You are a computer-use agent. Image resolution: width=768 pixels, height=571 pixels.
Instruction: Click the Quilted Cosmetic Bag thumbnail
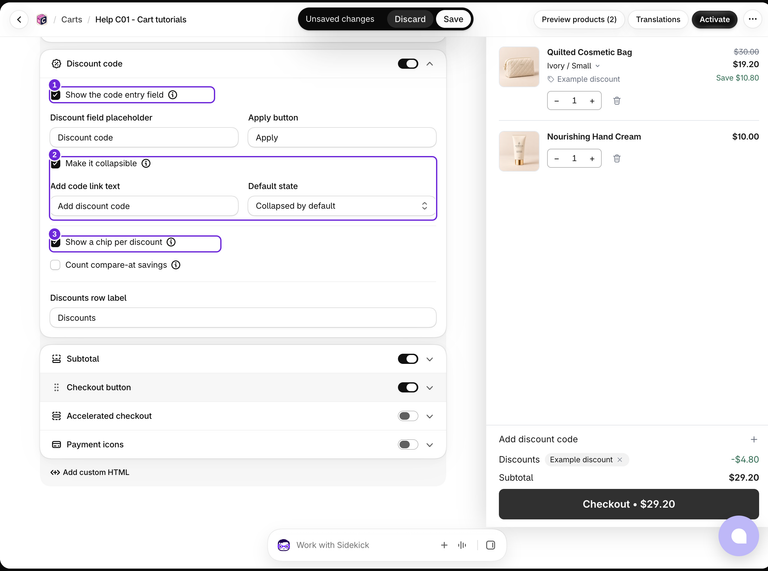coord(519,67)
